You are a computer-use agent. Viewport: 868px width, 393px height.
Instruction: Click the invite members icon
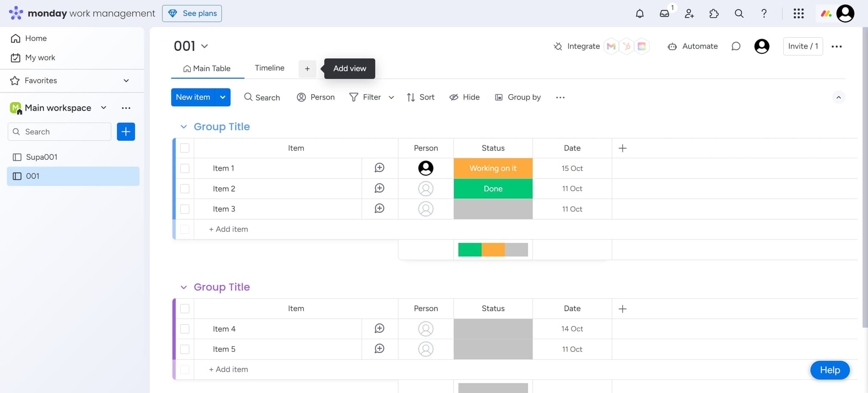(x=689, y=14)
